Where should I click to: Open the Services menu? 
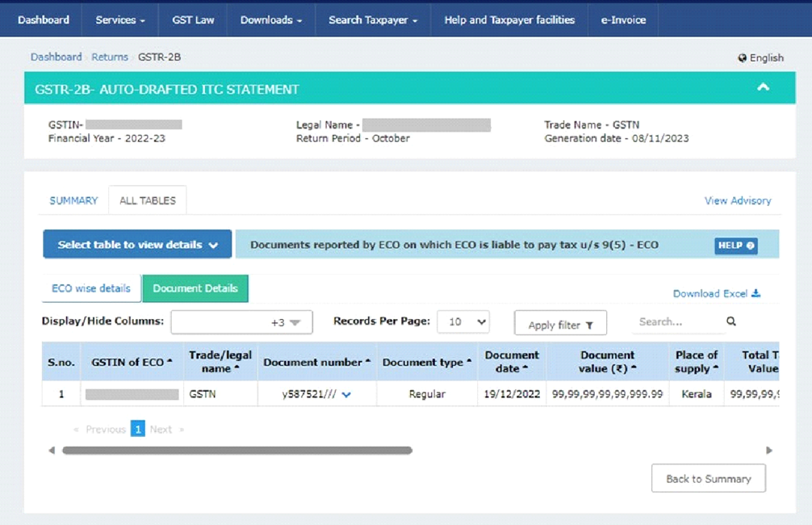coord(120,19)
